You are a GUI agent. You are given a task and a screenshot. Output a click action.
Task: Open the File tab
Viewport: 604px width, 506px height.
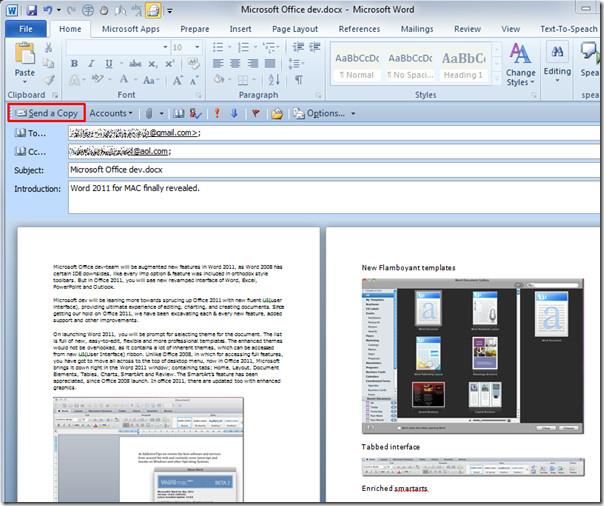click(26, 29)
